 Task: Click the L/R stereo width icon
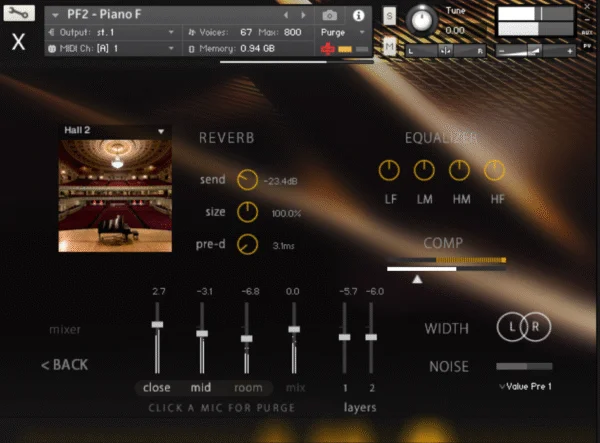tap(524, 328)
